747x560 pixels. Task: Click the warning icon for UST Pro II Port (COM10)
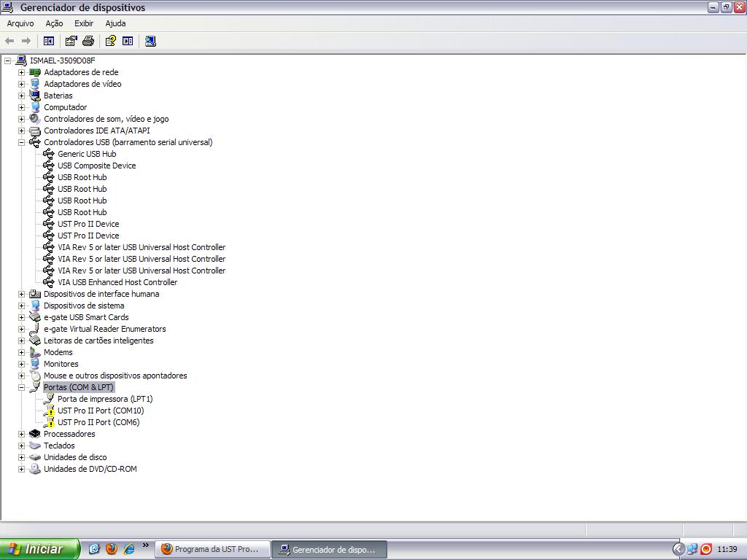(49, 411)
